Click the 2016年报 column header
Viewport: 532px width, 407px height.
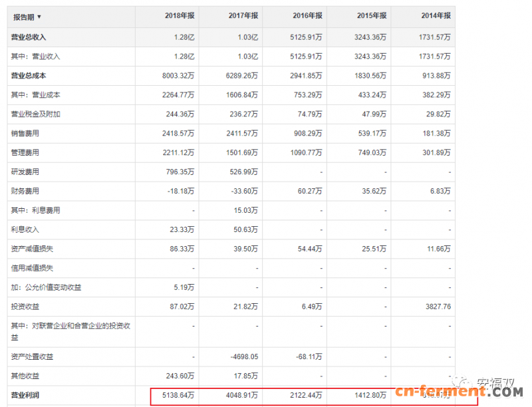(307, 16)
